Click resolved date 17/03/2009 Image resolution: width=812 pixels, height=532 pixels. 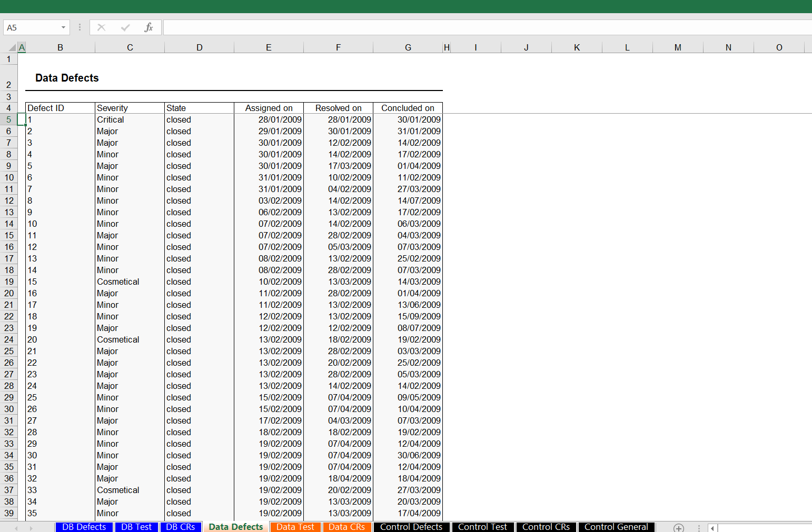(339, 166)
